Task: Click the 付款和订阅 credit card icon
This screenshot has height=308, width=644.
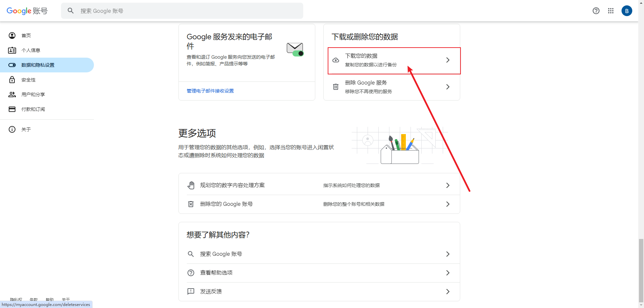Action: point(12,109)
